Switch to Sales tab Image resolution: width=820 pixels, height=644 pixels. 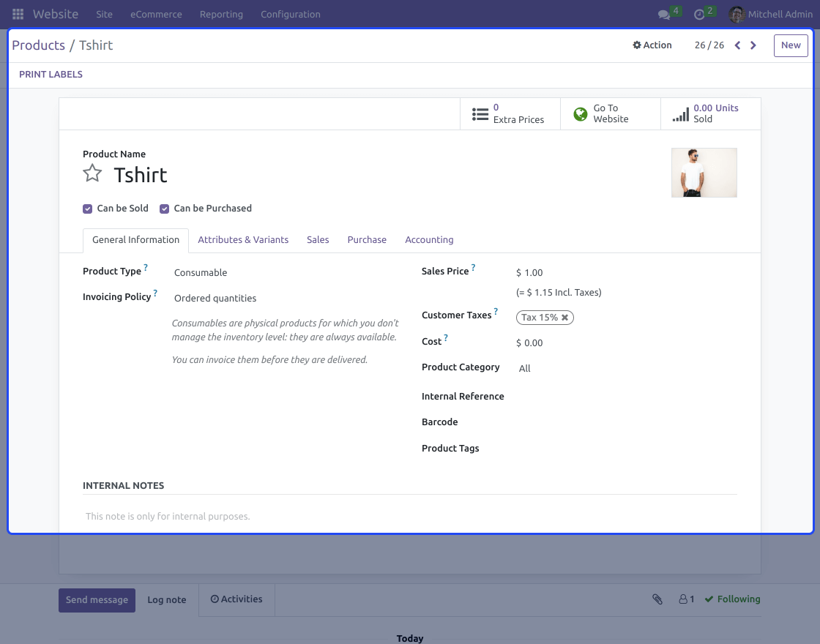coord(318,240)
